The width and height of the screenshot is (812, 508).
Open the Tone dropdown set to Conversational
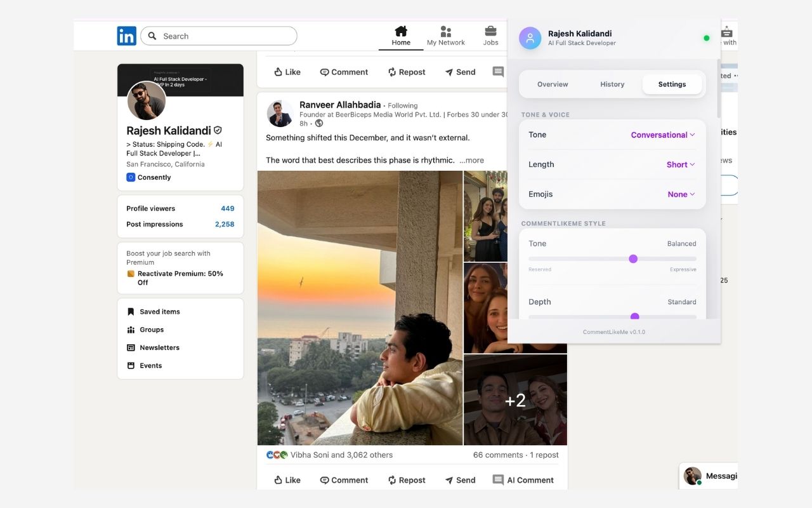click(663, 135)
